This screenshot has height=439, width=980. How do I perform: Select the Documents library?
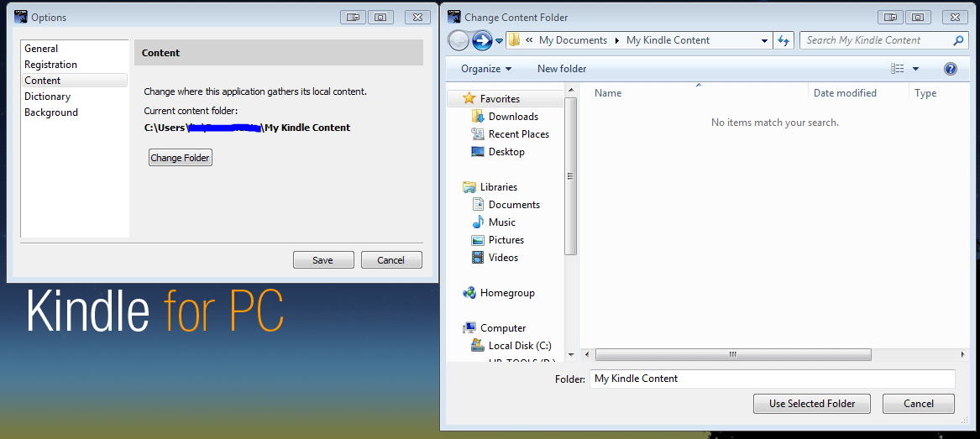coord(514,204)
